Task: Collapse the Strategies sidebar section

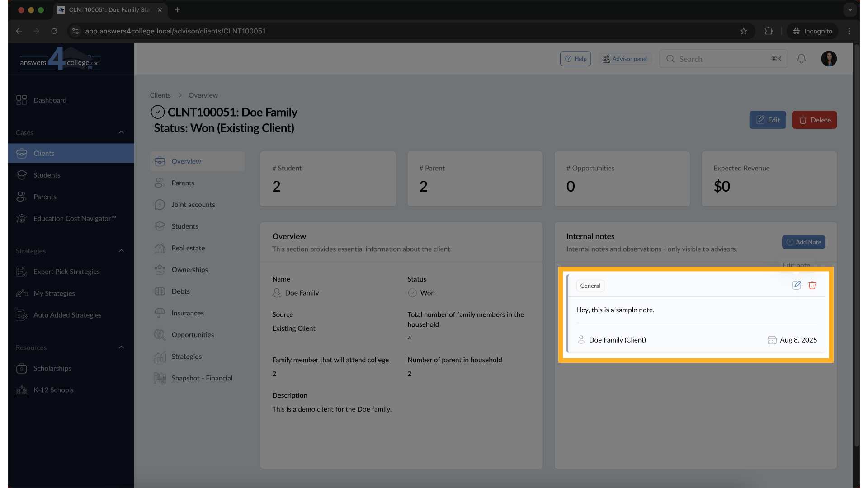Action: click(121, 251)
